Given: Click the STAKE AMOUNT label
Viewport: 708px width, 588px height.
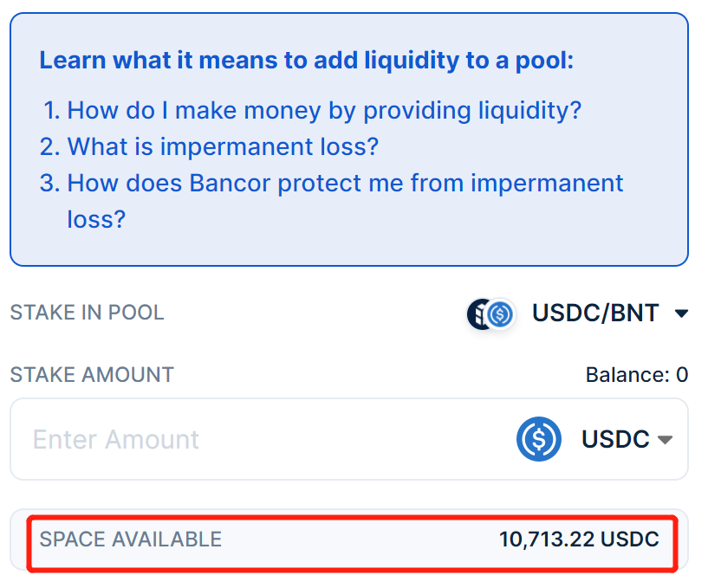Looking at the screenshot, I should [92, 375].
